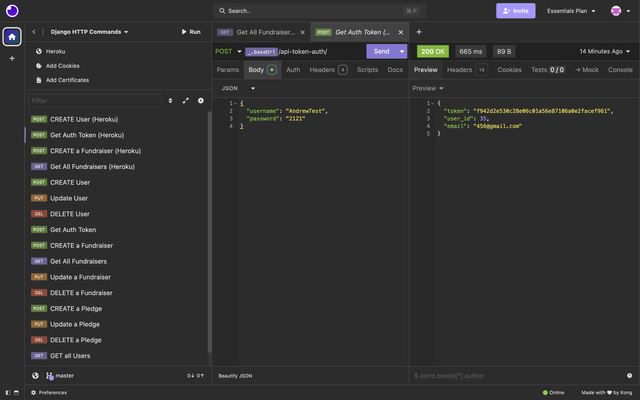Switch to the Body tab
The image size is (640, 400).
pos(262,70)
